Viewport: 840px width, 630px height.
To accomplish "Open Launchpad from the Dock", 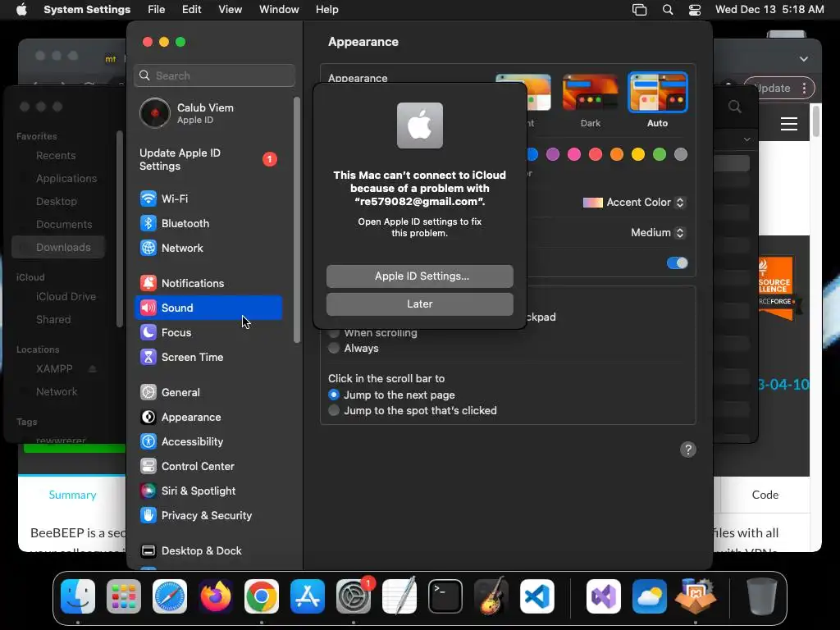I will tap(124, 596).
